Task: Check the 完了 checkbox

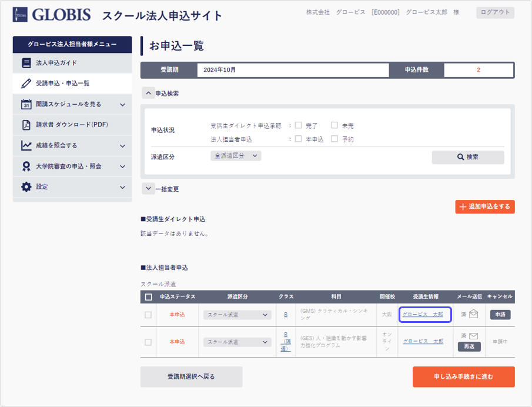Action: point(298,125)
